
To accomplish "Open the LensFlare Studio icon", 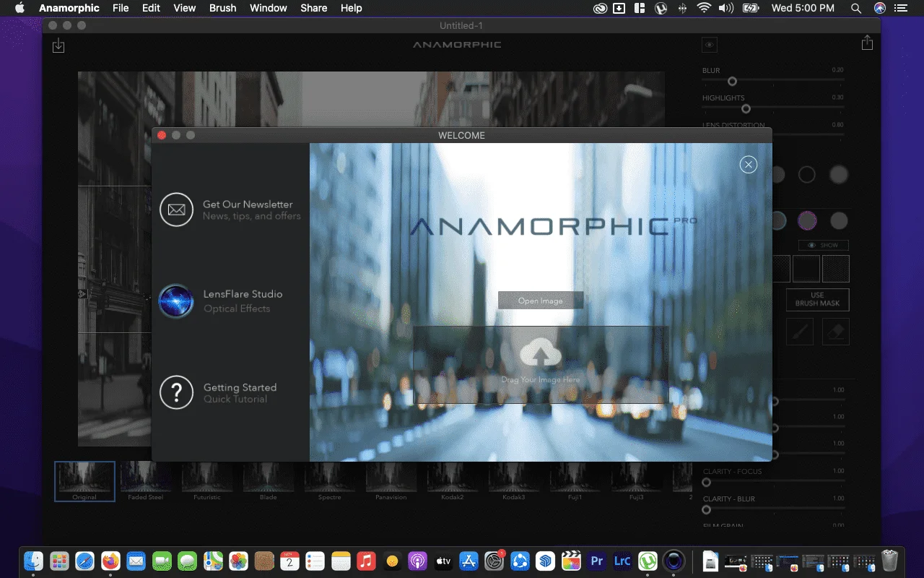I will (176, 301).
